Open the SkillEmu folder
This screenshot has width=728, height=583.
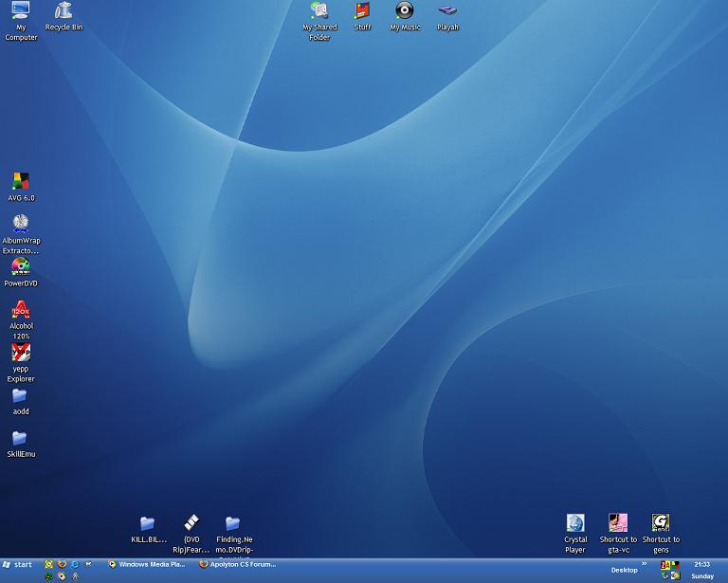19,438
